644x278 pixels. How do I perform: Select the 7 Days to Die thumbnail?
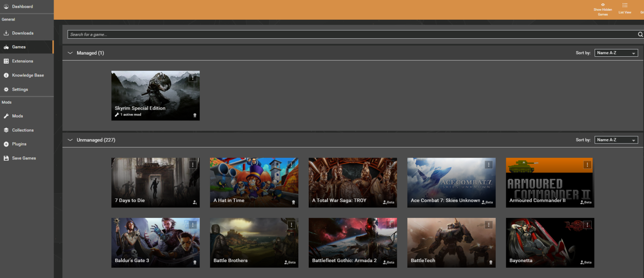coord(155,182)
